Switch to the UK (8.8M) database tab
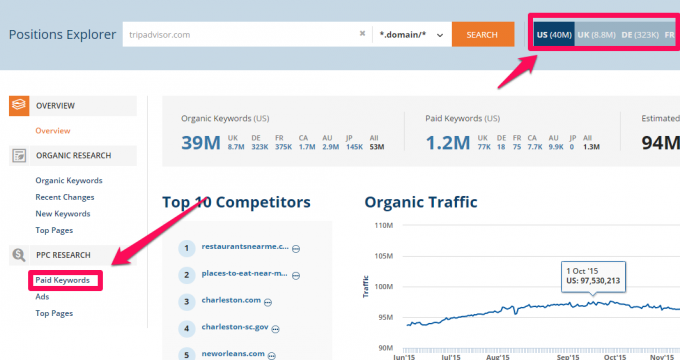 pos(596,35)
